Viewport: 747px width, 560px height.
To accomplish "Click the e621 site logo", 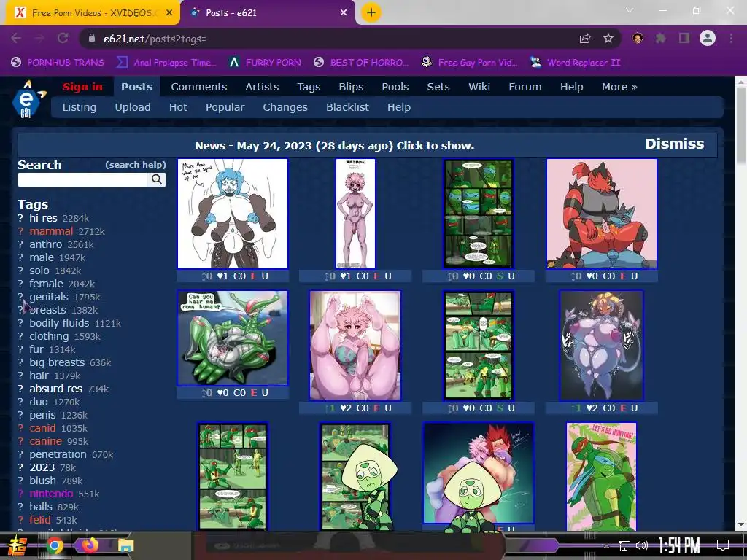I will [x=28, y=99].
